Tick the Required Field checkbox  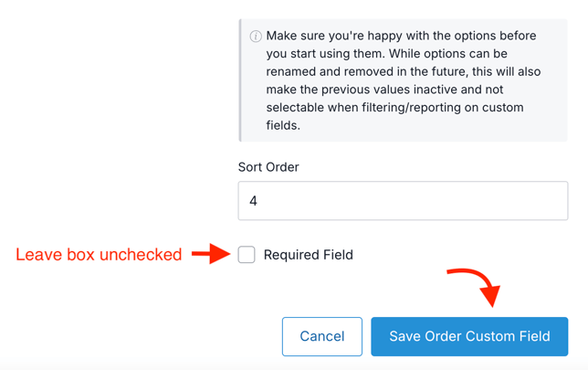click(x=247, y=255)
